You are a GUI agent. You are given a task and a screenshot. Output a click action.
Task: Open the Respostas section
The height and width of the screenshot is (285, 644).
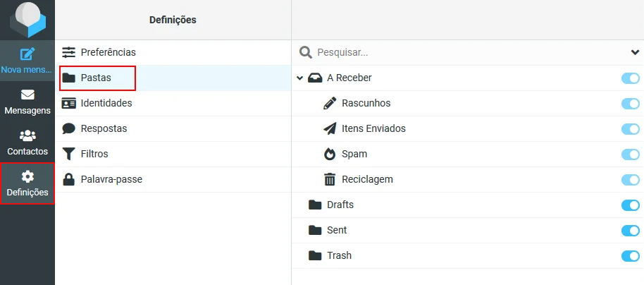[x=104, y=128]
